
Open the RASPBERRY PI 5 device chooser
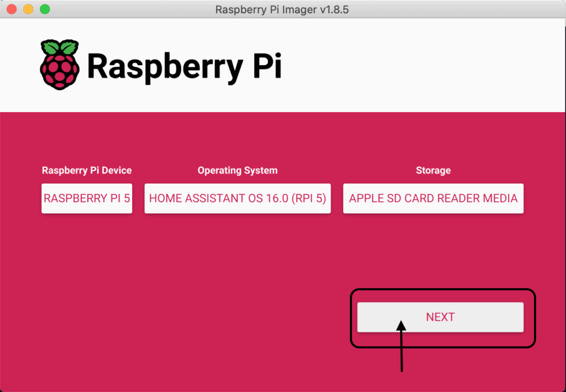click(87, 198)
